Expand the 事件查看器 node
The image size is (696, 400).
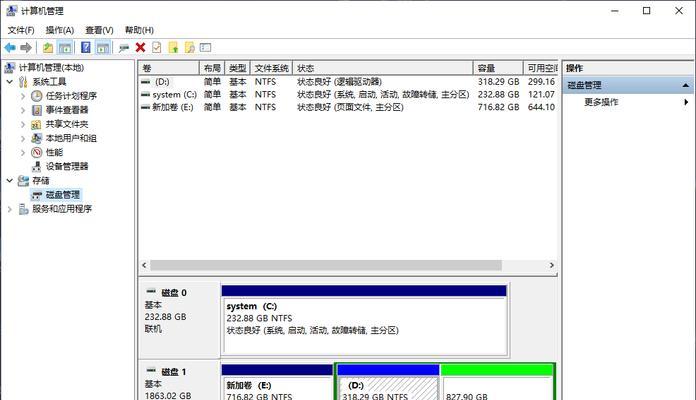[23, 110]
